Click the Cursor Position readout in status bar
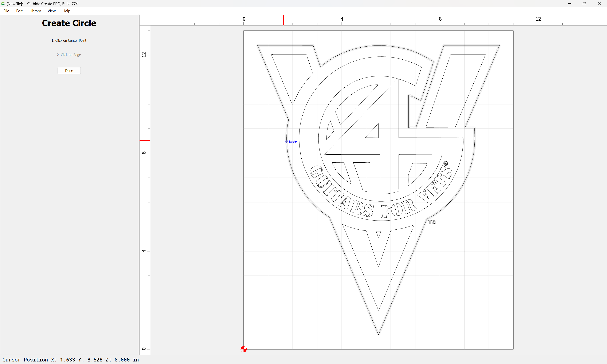The image size is (607, 364). coord(71,360)
